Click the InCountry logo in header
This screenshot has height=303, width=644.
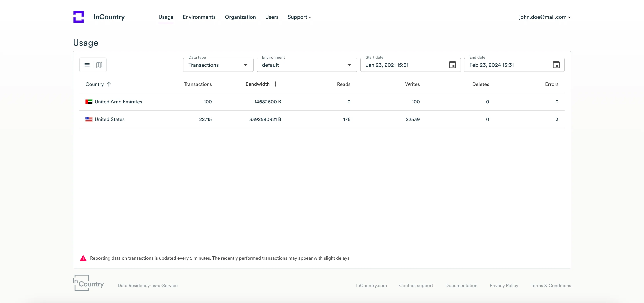pos(79,17)
